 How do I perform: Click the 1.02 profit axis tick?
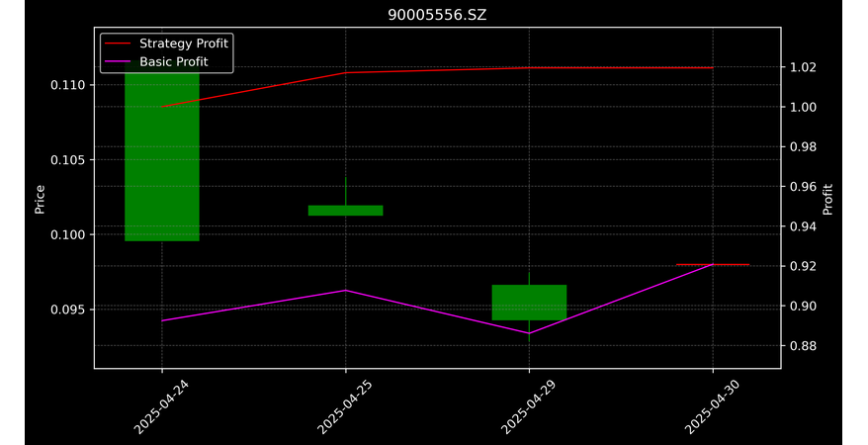tap(802, 67)
